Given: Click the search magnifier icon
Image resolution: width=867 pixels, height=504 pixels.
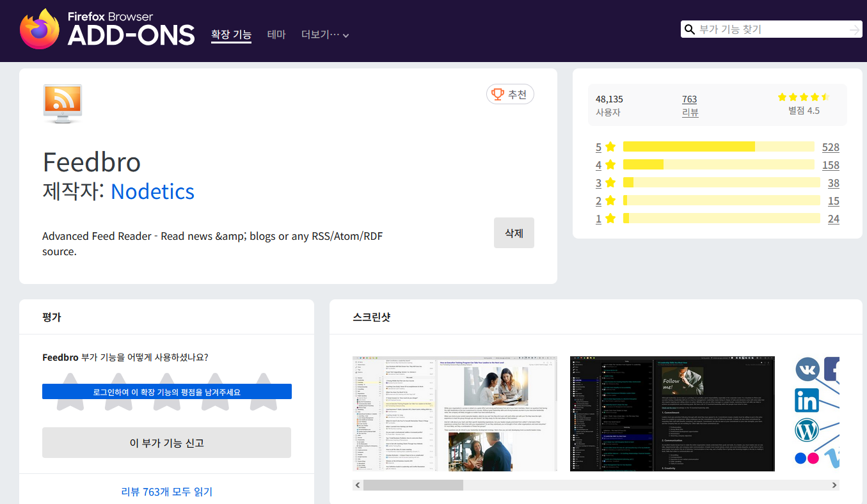Looking at the screenshot, I should point(690,29).
